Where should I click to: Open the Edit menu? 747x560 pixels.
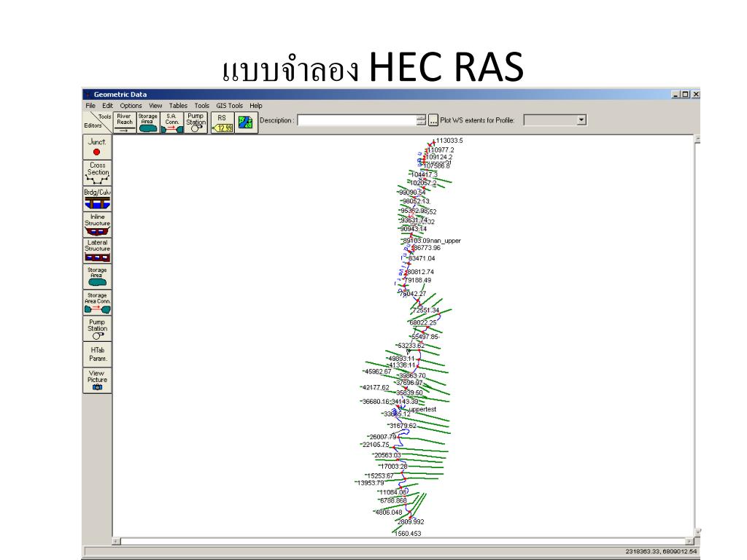108,106
